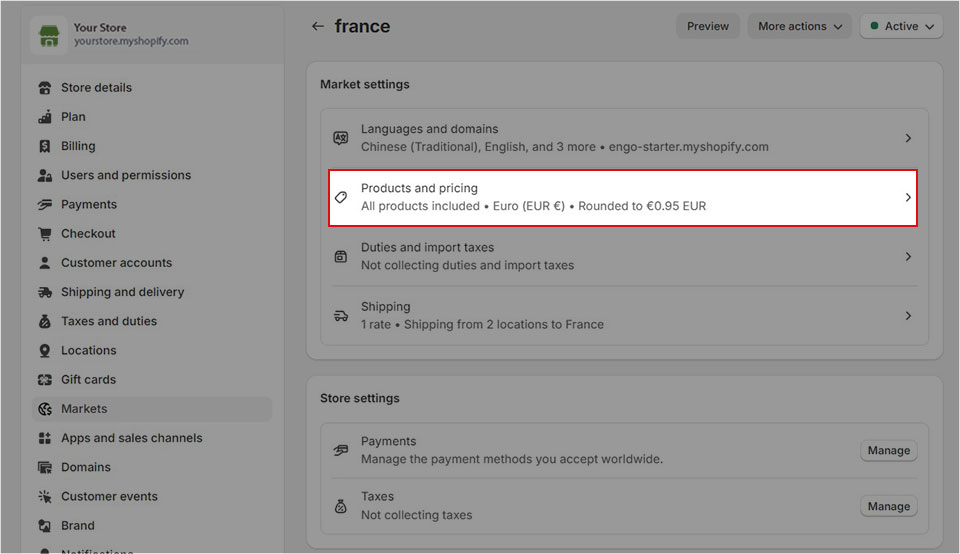Click the Billing receipt icon

pos(45,146)
